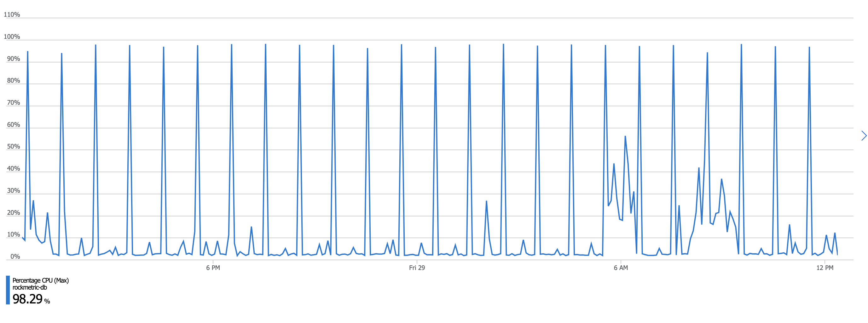Viewport: 868px width, 323px height.
Task: Select the 90% y-axis label
Action: tap(14, 59)
